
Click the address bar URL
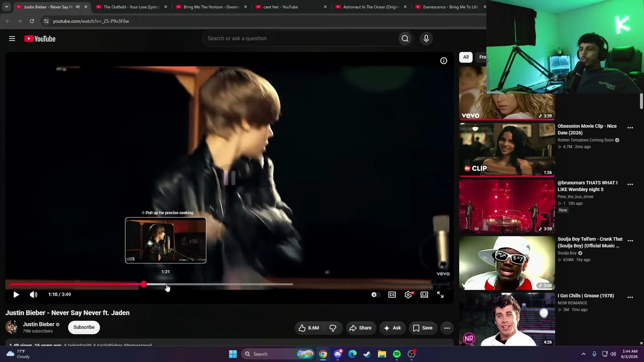[91, 21]
